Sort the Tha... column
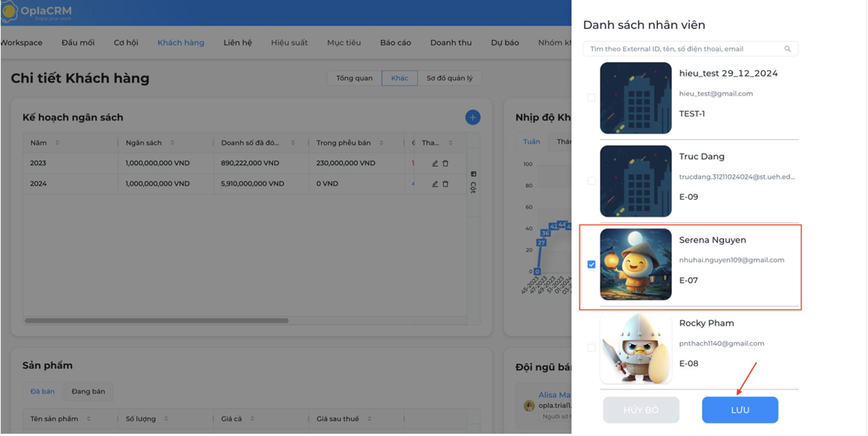The height and width of the screenshot is (436, 868). tap(450, 142)
